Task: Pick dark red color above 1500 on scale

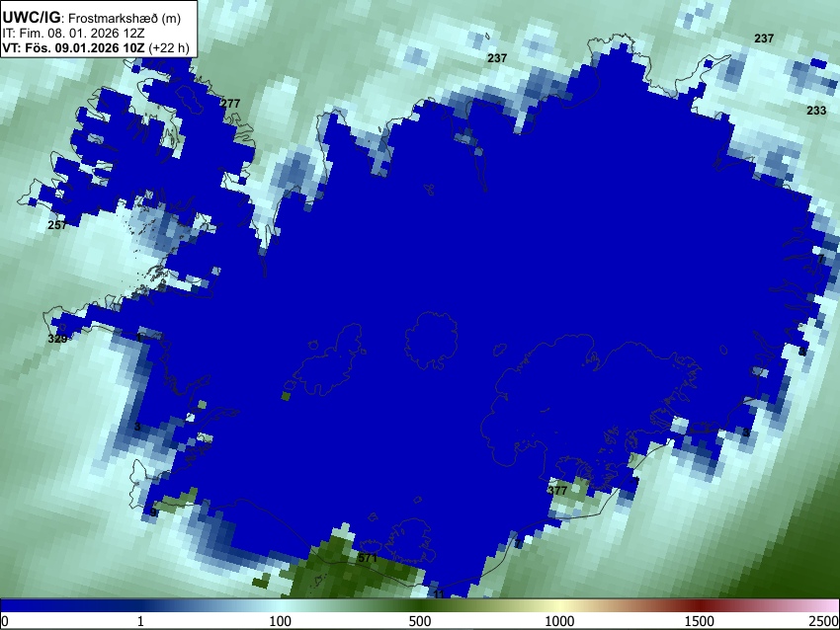Action: (700, 605)
